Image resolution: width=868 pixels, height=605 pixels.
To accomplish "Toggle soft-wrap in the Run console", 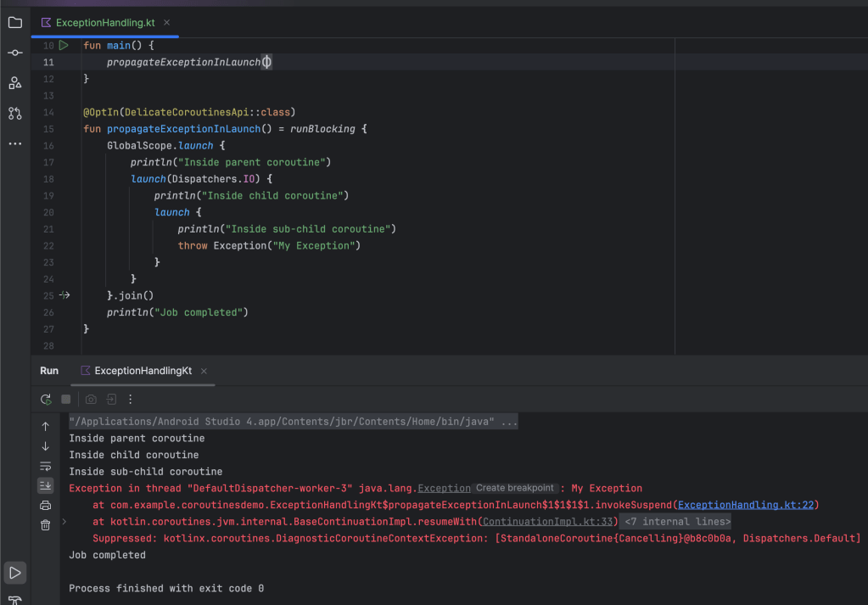I will [46, 466].
